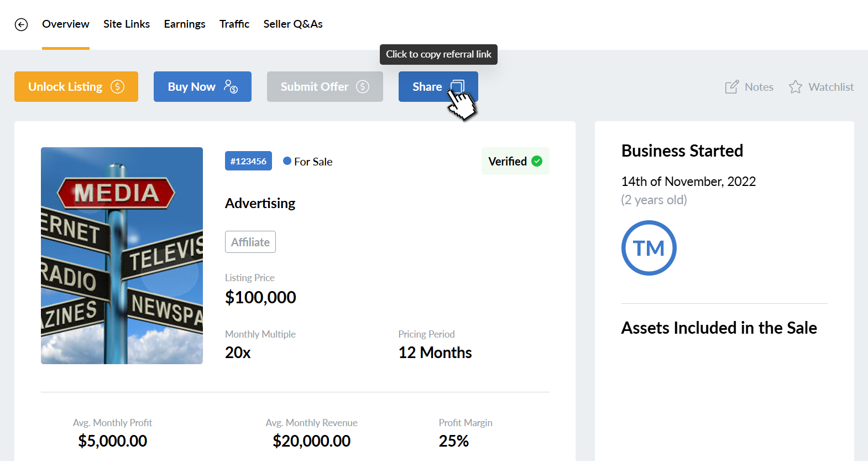Switch to the Site Links tab

pyautogui.click(x=127, y=24)
